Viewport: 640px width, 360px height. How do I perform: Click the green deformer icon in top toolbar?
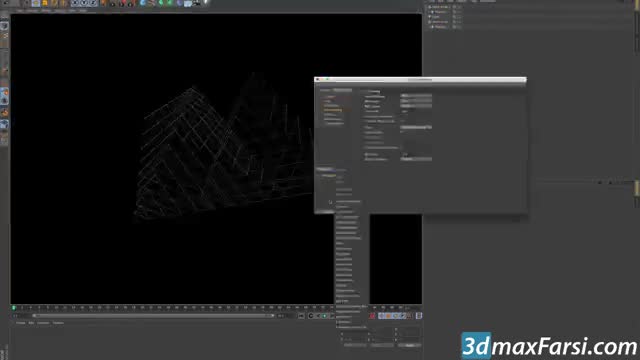[x=170, y=3]
